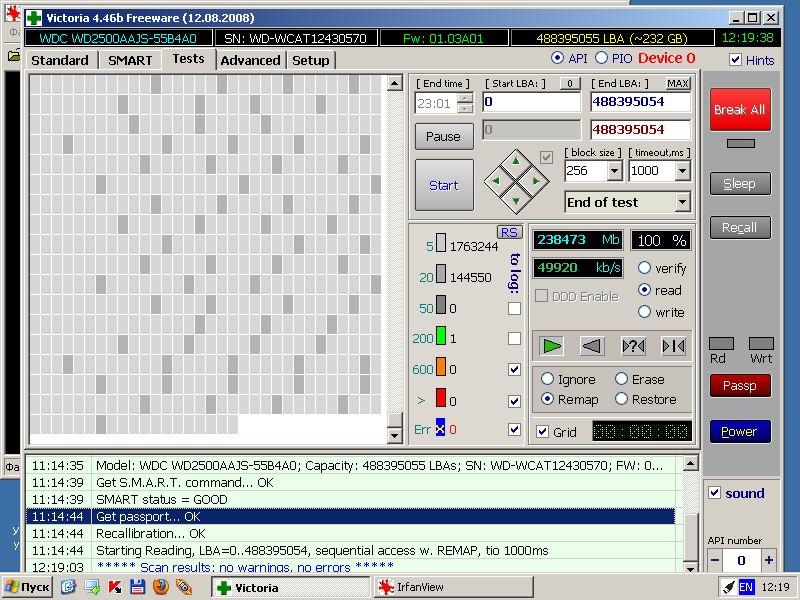The width and height of the screenshot is (800, 600).
Task: Click the Rd indicator lamp
Action: tap(721, 343)
